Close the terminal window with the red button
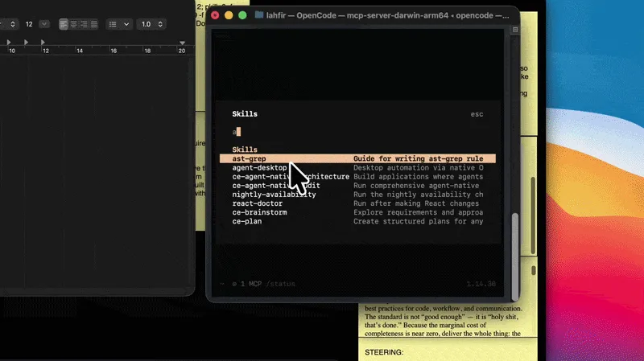Screen dimensions: 644x361 [x=215, y=15]
